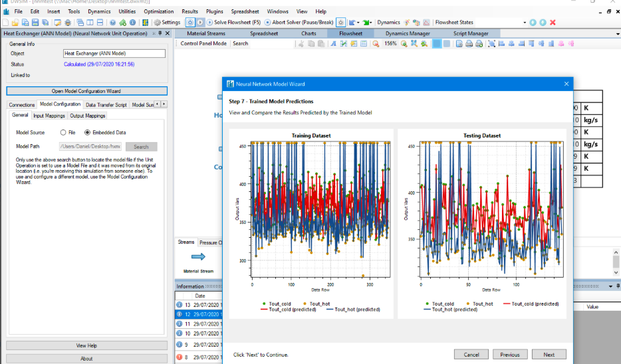
Task: Click the Solve Flowsheet (F5) icon
Action: (209, 23)
